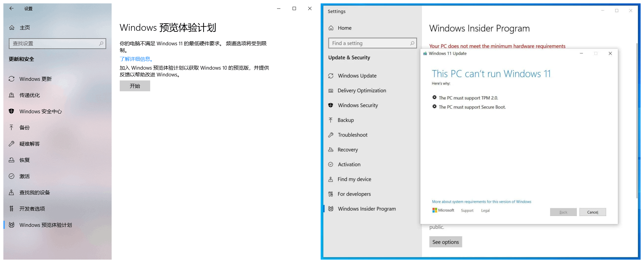Click the back arrow in Chinese Settings window

point(11,8)
